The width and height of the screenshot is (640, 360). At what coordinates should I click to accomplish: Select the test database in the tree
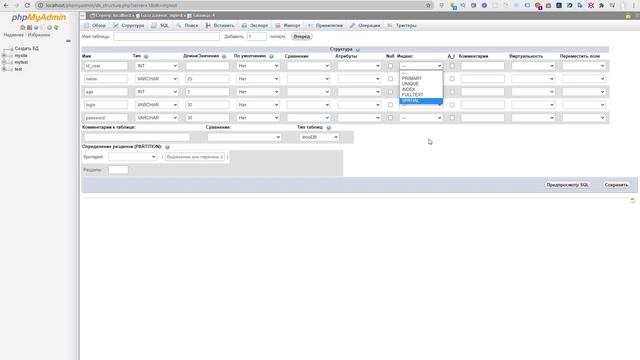coord(18,69)
